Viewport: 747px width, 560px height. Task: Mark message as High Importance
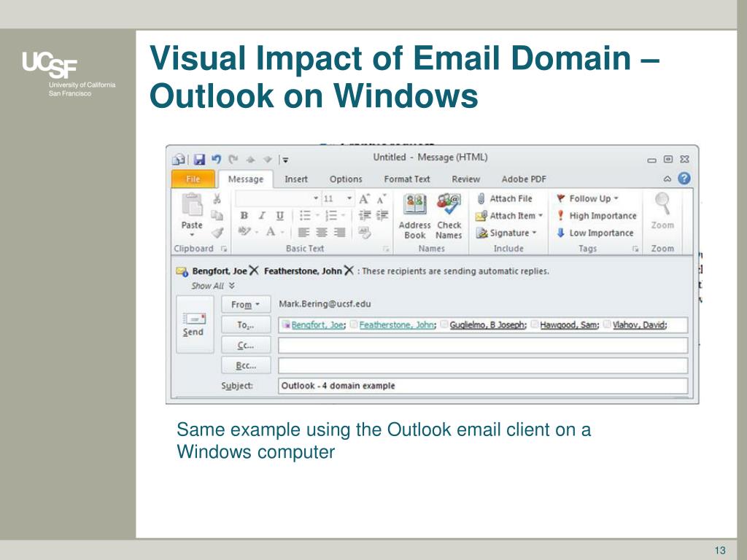(597, 216)
